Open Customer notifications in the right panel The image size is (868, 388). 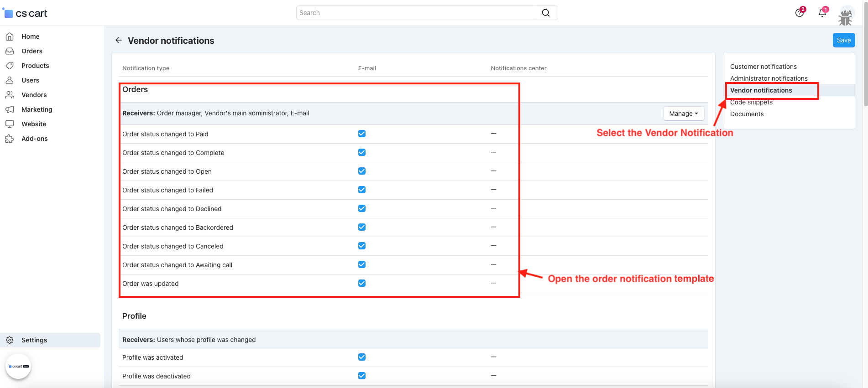(x=763, y=67)
